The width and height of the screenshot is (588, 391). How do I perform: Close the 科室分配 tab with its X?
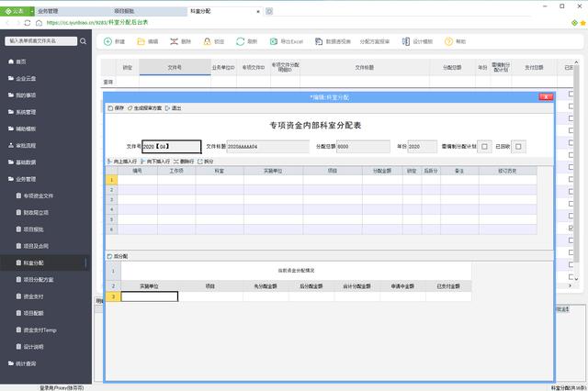(x=258, y=12)
